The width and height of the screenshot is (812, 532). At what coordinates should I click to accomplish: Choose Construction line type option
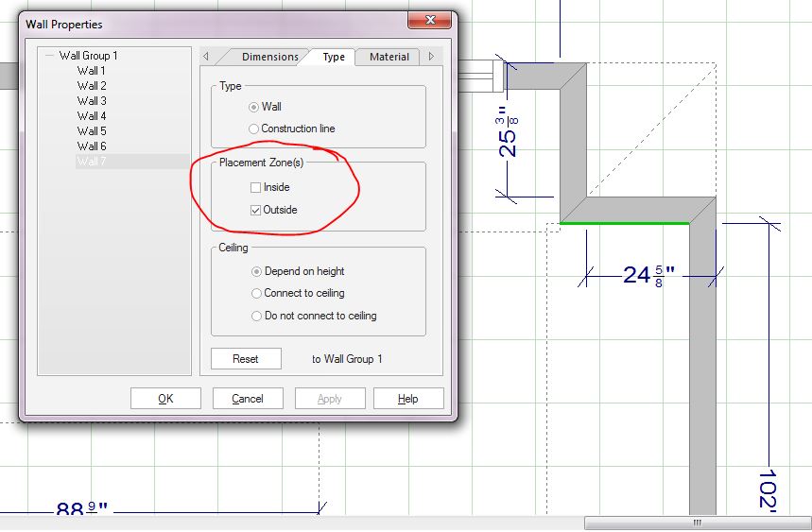(x=253, y=129)
